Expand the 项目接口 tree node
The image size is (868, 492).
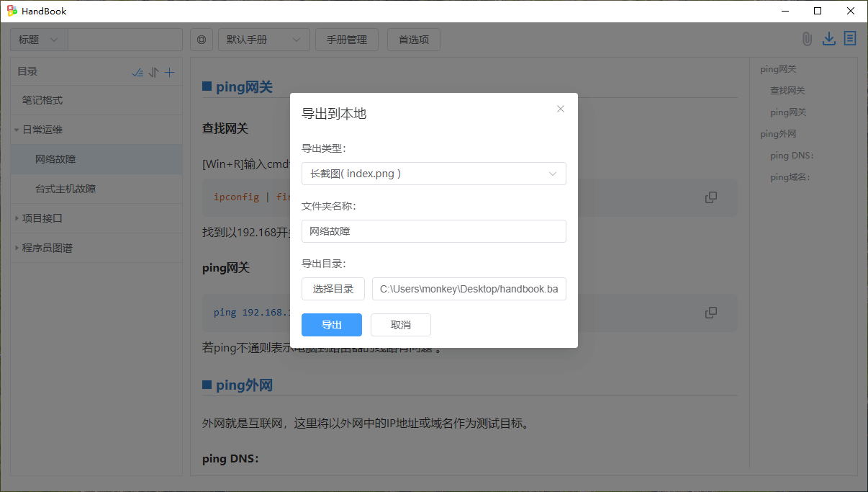17,218
